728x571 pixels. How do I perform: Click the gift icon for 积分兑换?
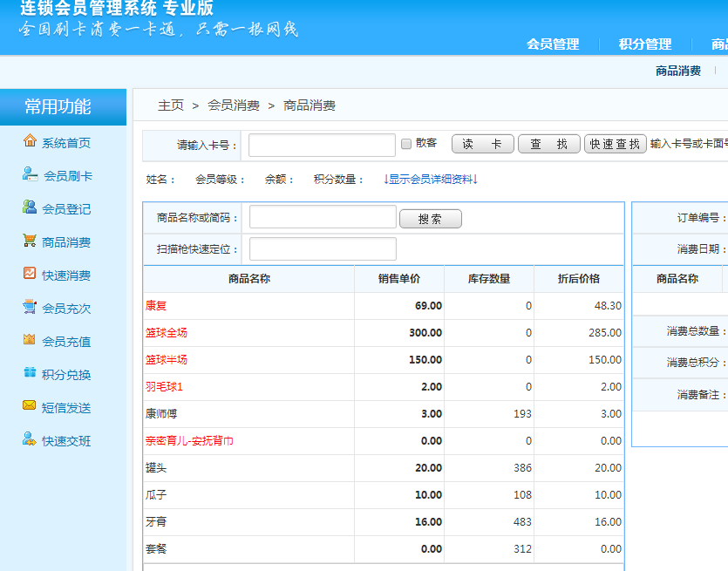pos(30,373)
